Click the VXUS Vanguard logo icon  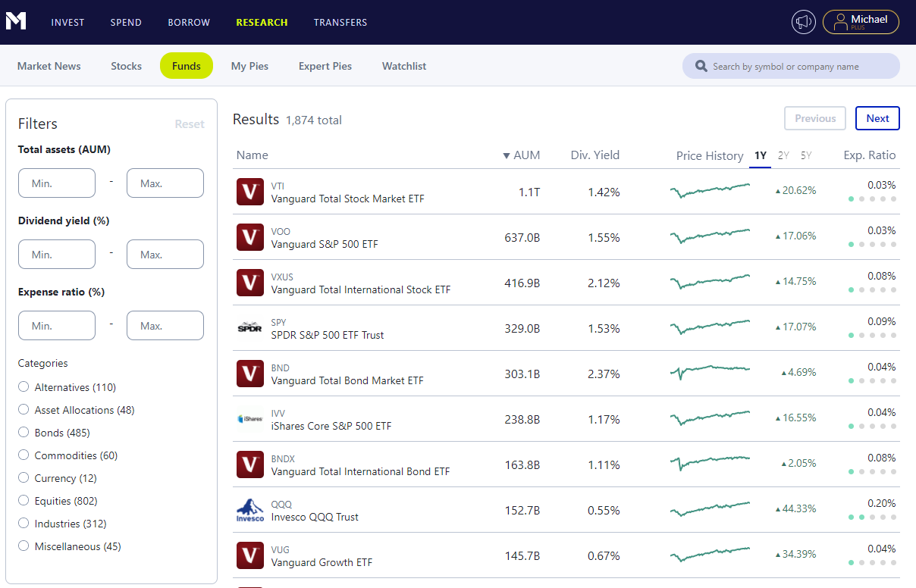click(x=249, y=283)
